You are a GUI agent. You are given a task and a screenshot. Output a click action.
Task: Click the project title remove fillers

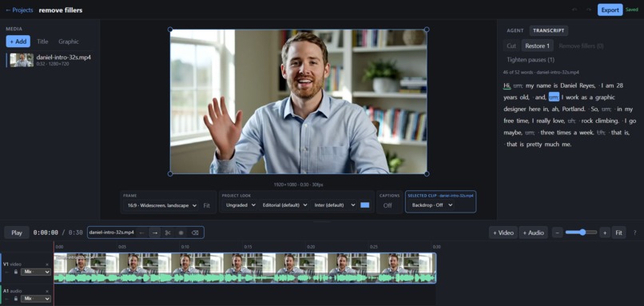(x=61, y=10)
